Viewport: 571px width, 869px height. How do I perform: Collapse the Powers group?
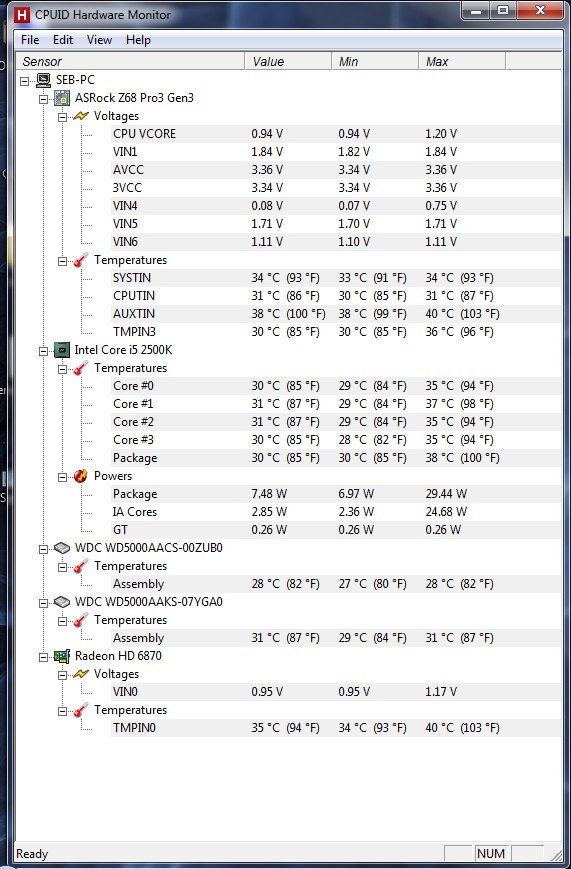tap(62, 477)
